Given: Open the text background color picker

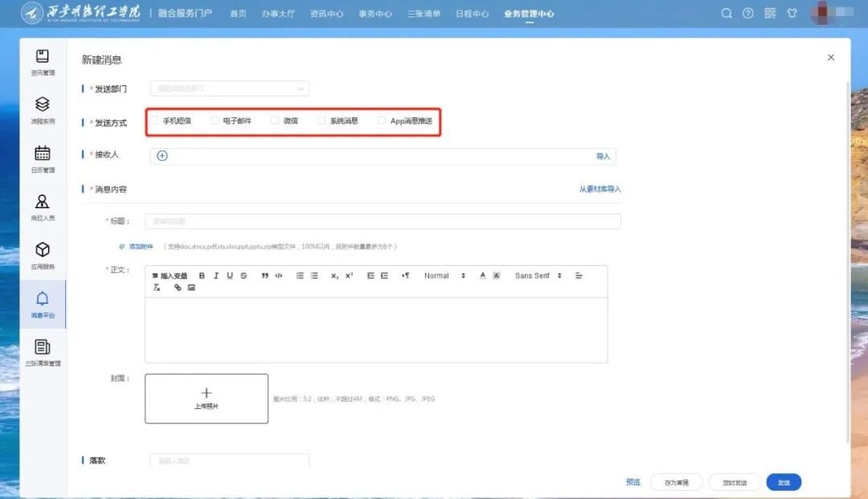Looking at the screenshot, I should [x=497, y=276].
